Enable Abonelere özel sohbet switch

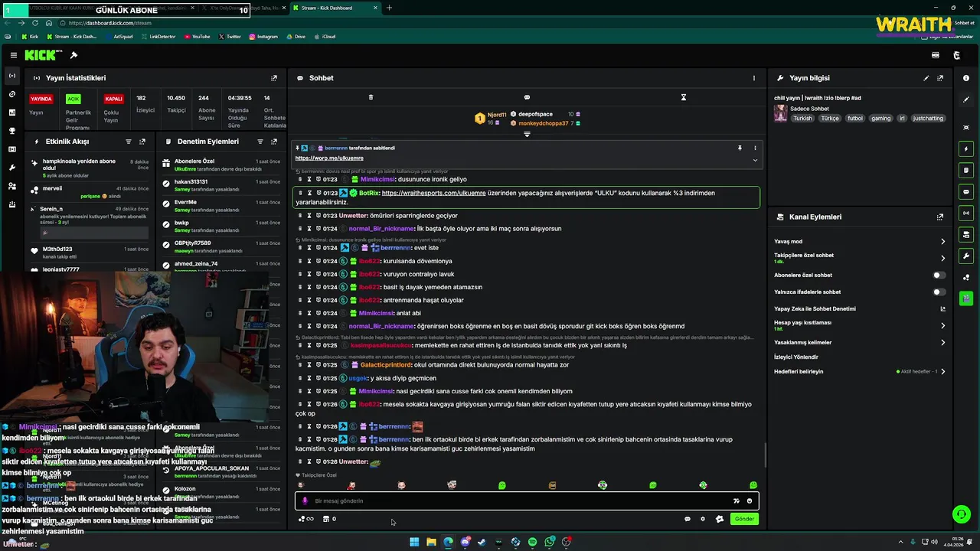click(x=939, y=275)
